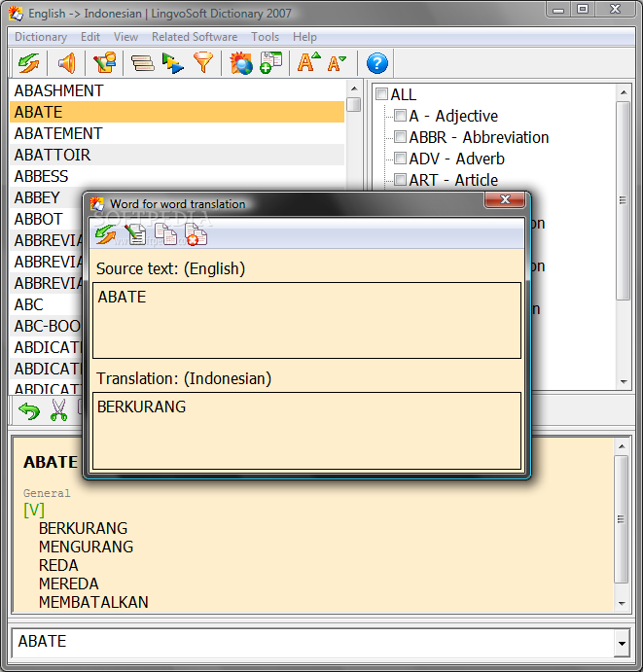Open the ABATE search box dropdown arrow

pos(622,643)
